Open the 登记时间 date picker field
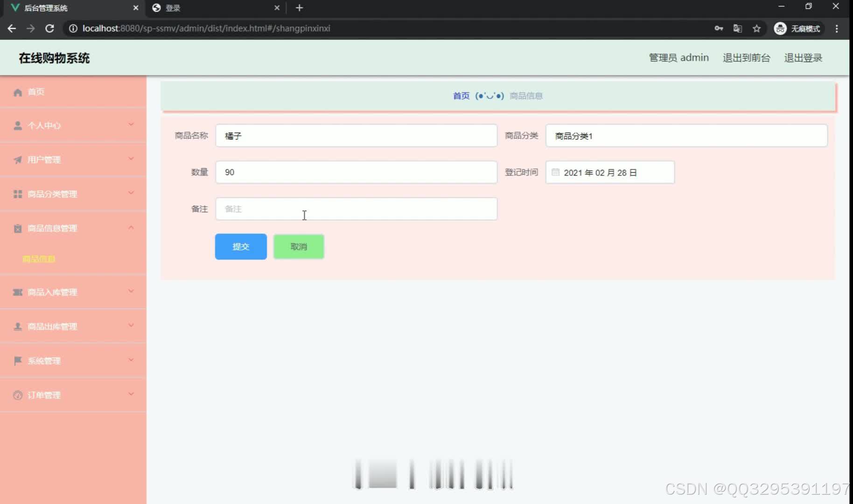853x504 pixels. (610, 172)
